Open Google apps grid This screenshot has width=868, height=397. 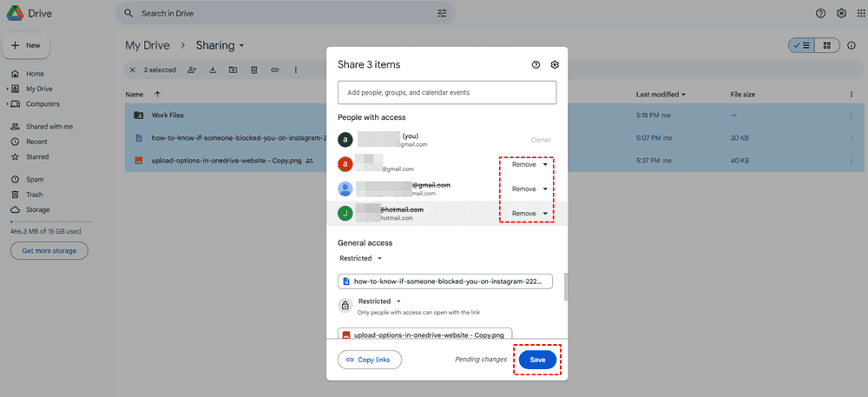tap(861, 13)
